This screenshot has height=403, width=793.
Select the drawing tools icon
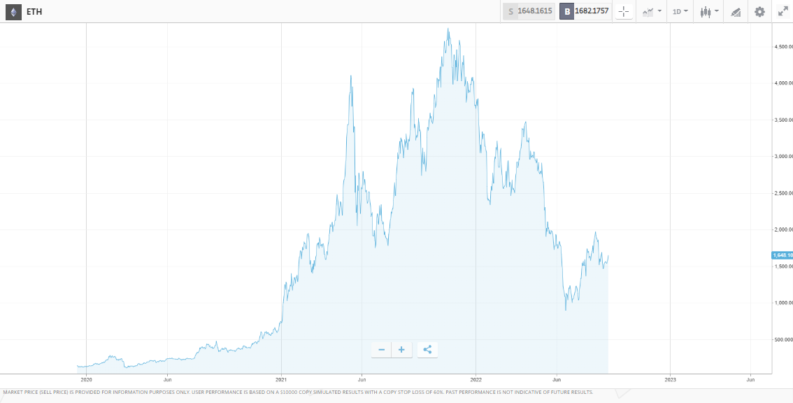click(x=735, y=12)
